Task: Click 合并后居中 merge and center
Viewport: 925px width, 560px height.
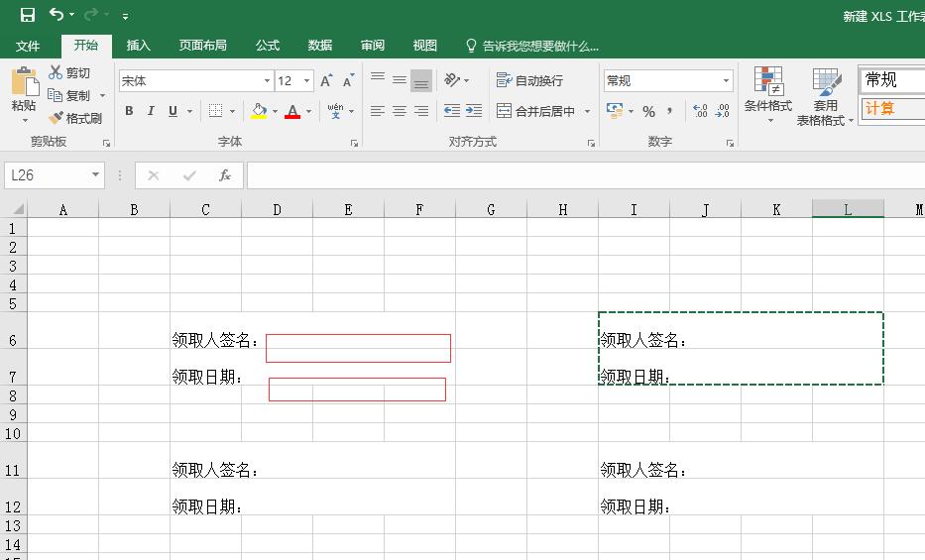Action: tap(535, 111)
